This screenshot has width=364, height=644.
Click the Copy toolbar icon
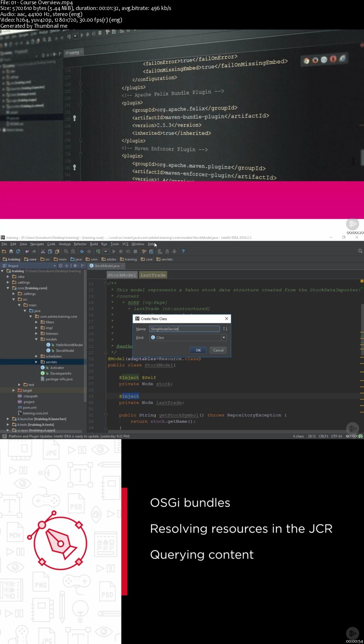pyautogui.click(x=50, y=251)
